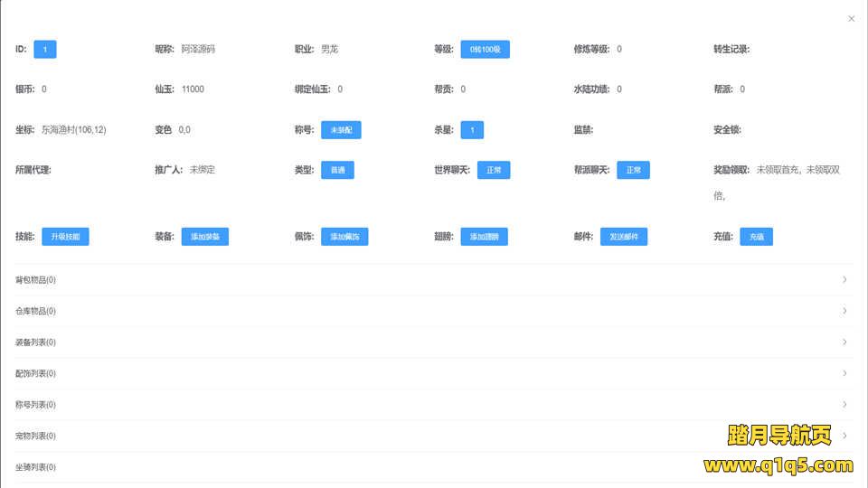This screenshot has height=488, width=868.
Task: Click the 升级技能 button
Action: tap(65, 237)
